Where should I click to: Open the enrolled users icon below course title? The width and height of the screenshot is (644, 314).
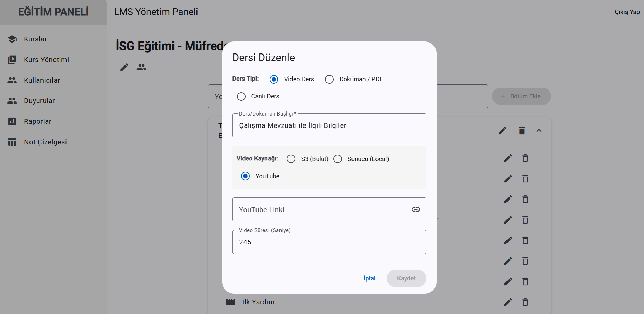141,67
